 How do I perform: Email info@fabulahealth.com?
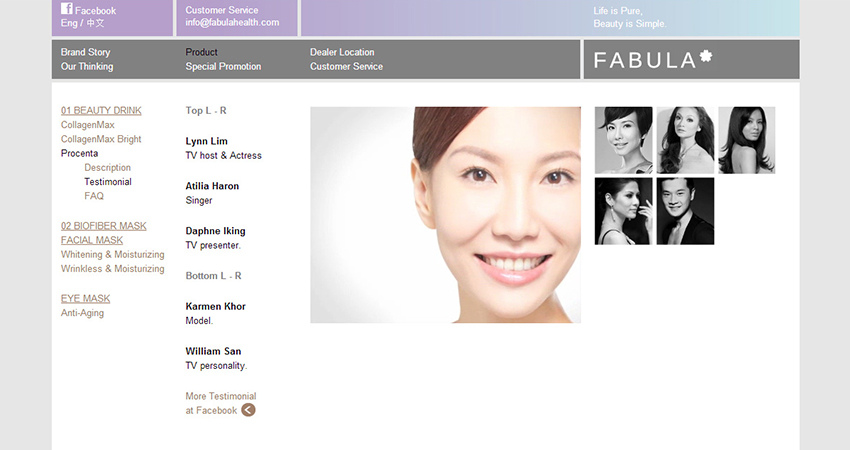pyautogui.click(x=232, y=23)
